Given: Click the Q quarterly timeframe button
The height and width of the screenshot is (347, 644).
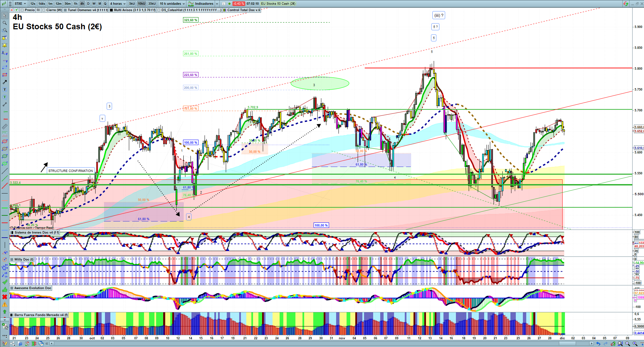Looking at the screenshot, I should pos(105,4).
